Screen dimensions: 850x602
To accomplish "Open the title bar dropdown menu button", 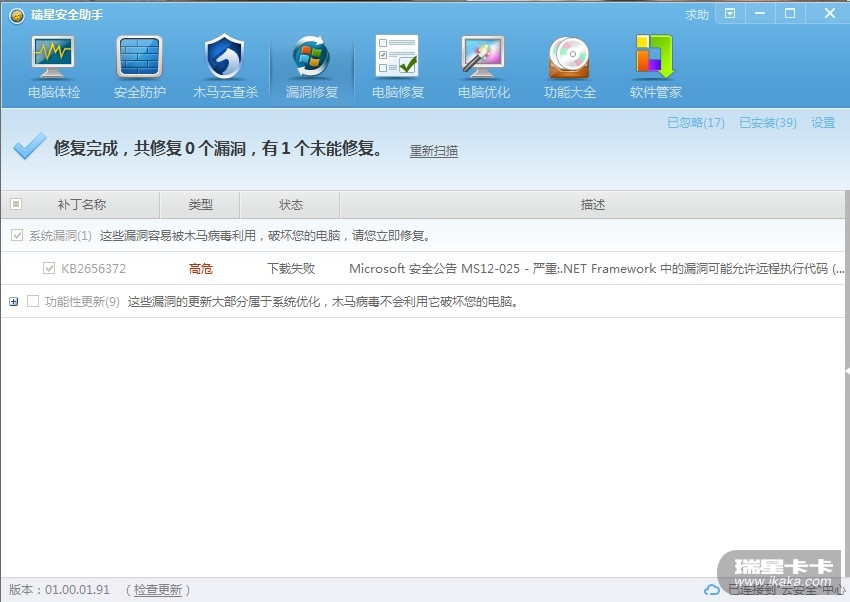I will pos(730,14).
